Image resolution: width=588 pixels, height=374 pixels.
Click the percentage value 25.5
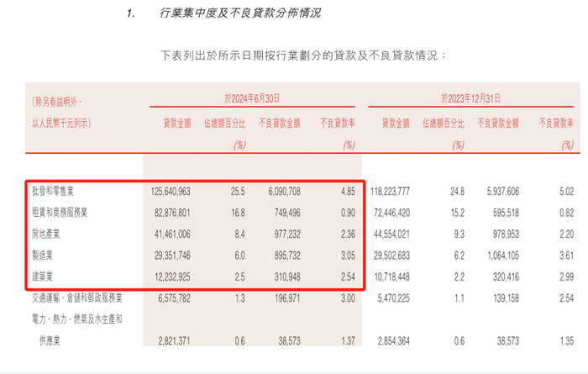[x=238, y=192]
